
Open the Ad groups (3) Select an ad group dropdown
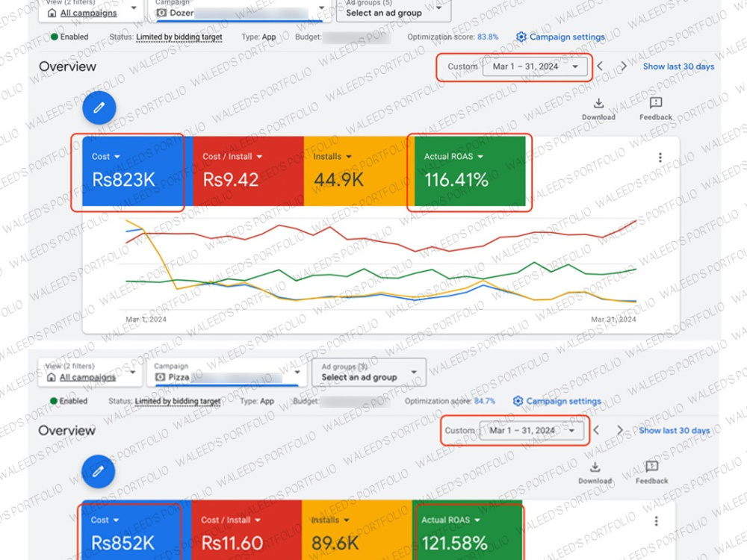[369, 373]
